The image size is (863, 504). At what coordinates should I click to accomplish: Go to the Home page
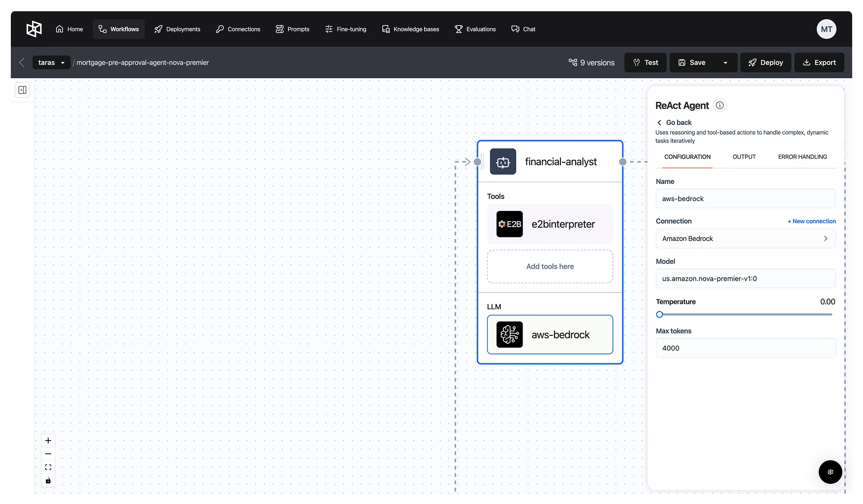pyautogui.click(x=69, y=29)
